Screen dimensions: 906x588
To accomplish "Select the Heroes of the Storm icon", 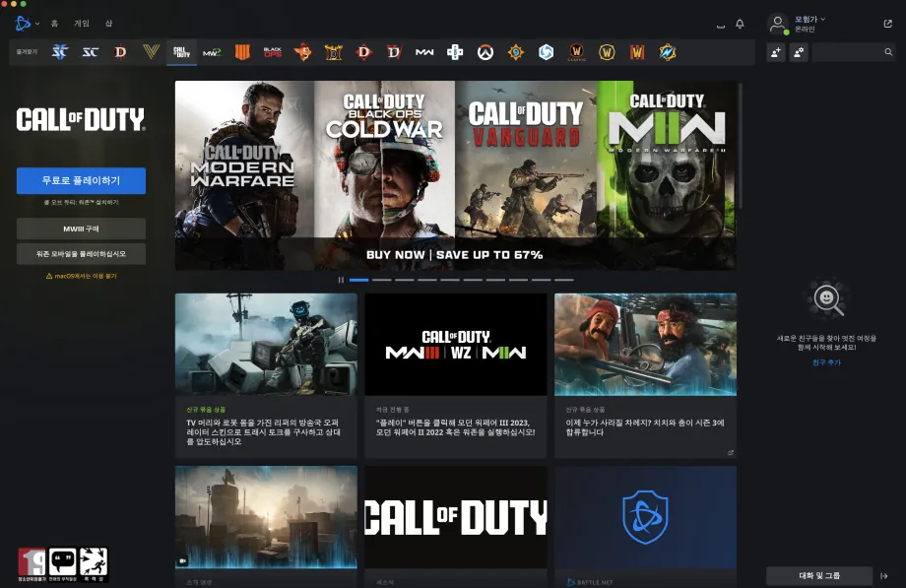I will (x=546, y=52).
